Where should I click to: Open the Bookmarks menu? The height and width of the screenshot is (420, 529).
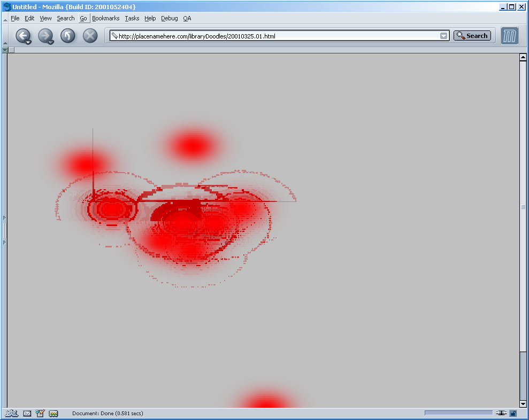[105, 18]
